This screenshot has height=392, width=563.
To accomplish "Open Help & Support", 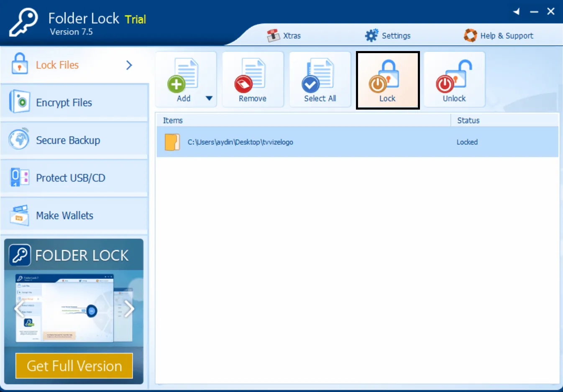I will point(499,36).
